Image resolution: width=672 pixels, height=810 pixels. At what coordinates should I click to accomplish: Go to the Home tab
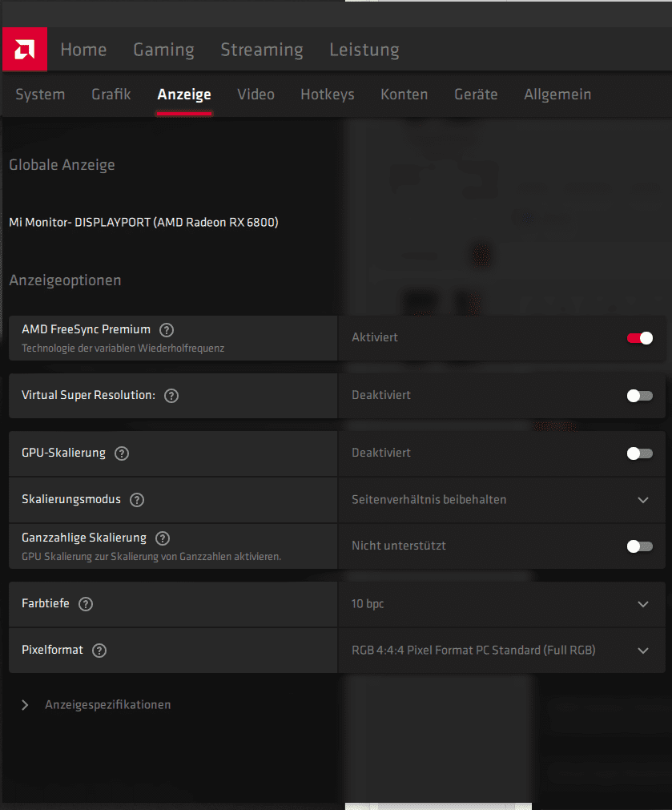(83, 50)
